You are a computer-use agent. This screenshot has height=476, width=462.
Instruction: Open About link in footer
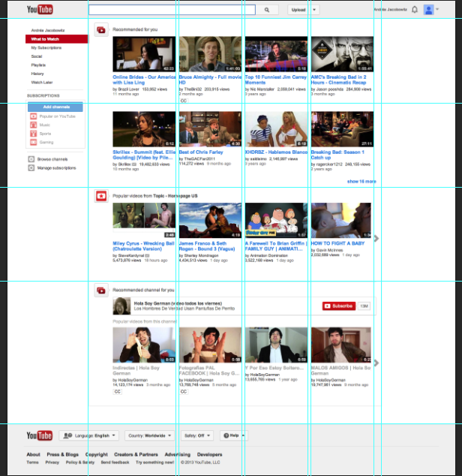click(x=33, y=454)
